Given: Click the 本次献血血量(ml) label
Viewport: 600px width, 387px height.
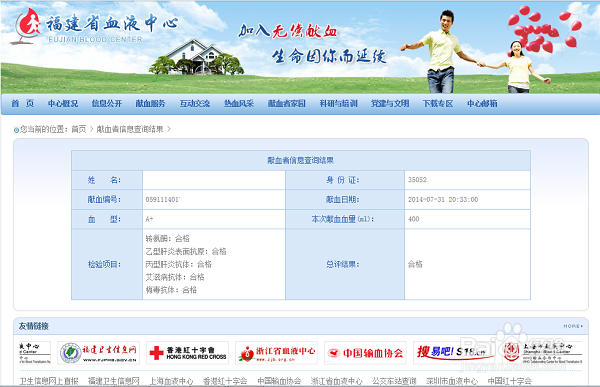Looking at the screenshot, I should (342, 219).
